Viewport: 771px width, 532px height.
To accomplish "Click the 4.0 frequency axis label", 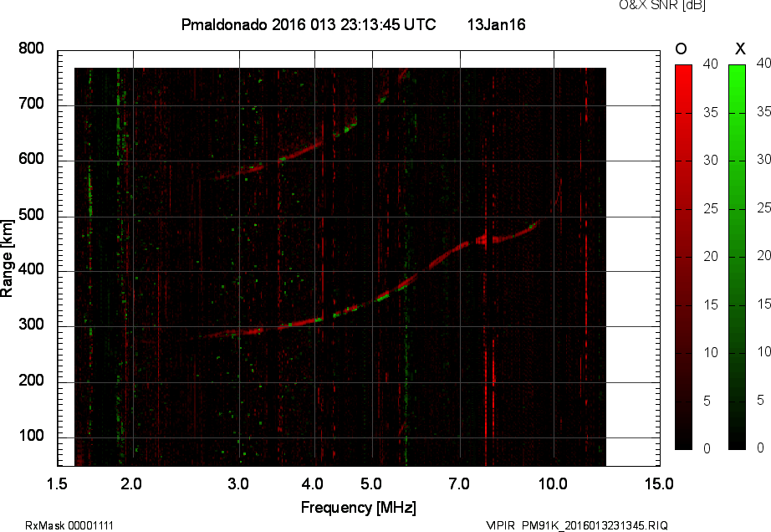I will tap(313, 484).
